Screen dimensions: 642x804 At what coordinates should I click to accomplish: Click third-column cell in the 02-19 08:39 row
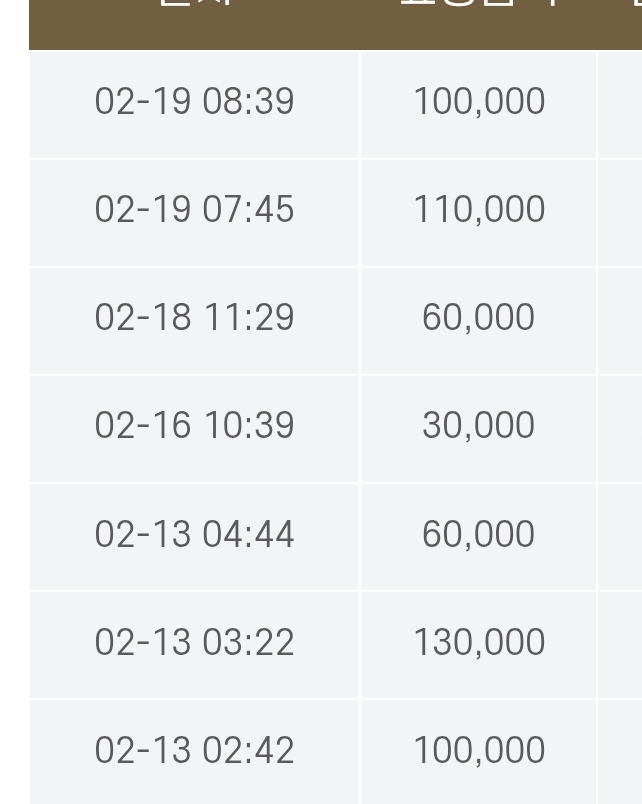(x=621, y=102)
